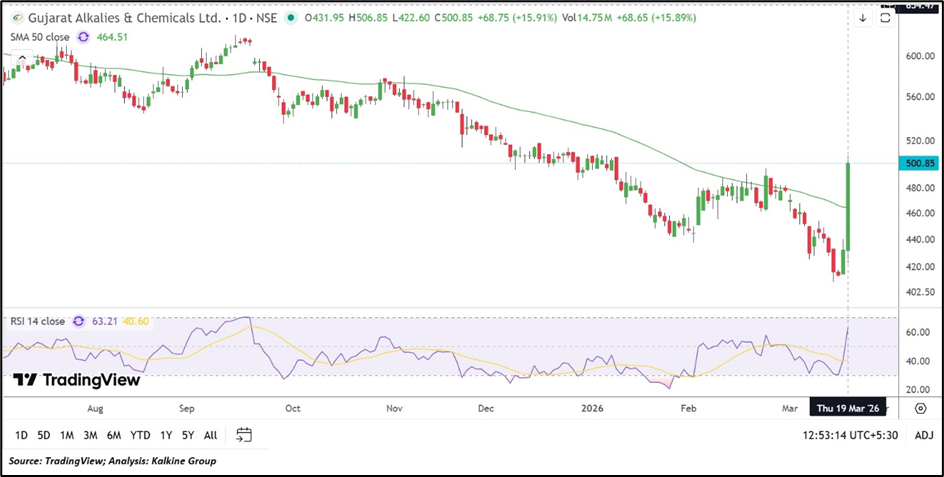
Task: Select the 5Y time range
Action: tap(187, 435)
